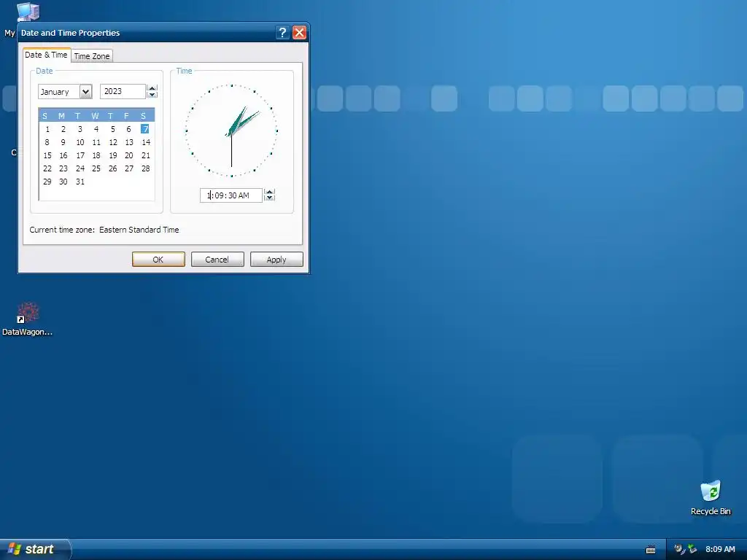Choose day 31 in the calendar
The width and height of the screenshot is (747, 560).
point(80,182)
